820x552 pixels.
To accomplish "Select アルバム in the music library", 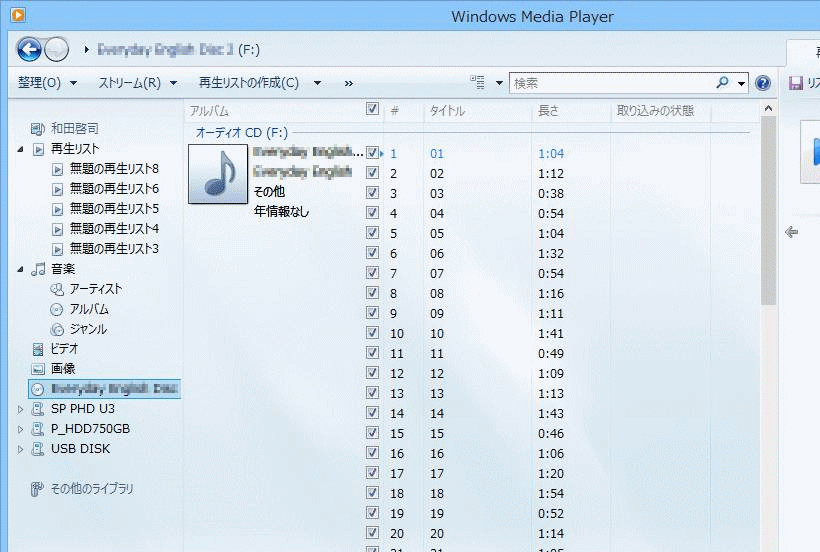I will pyautogui.click(x=79, y=309).
